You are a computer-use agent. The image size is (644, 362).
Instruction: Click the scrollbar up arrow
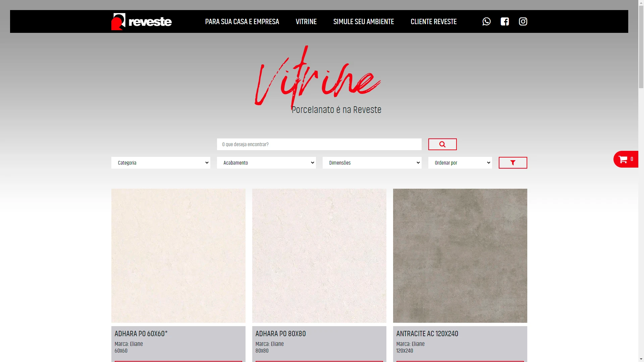[x=641, y=3]
